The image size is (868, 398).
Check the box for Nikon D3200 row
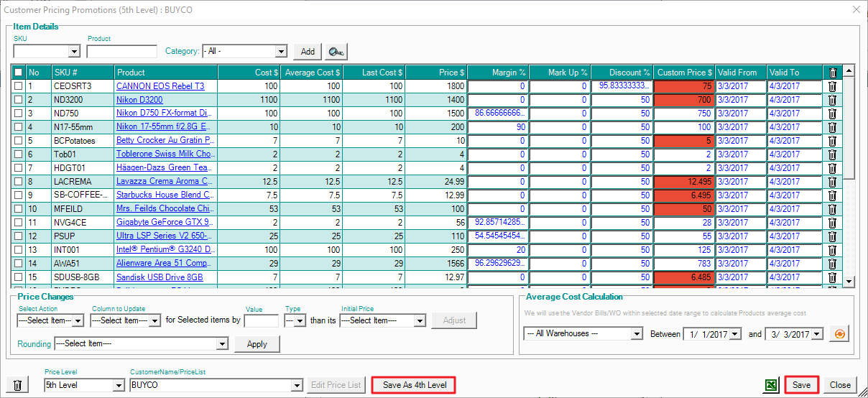click(x=18, y=100)
